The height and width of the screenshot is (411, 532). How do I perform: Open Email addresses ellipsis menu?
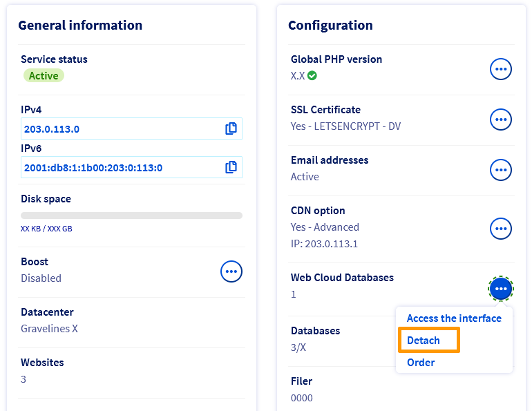[x=501, y=169]
